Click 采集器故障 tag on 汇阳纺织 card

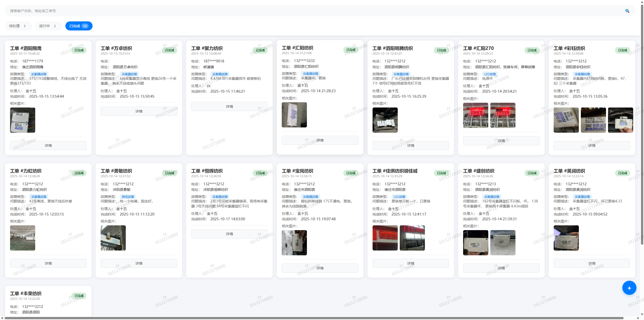tap(310, 74)
